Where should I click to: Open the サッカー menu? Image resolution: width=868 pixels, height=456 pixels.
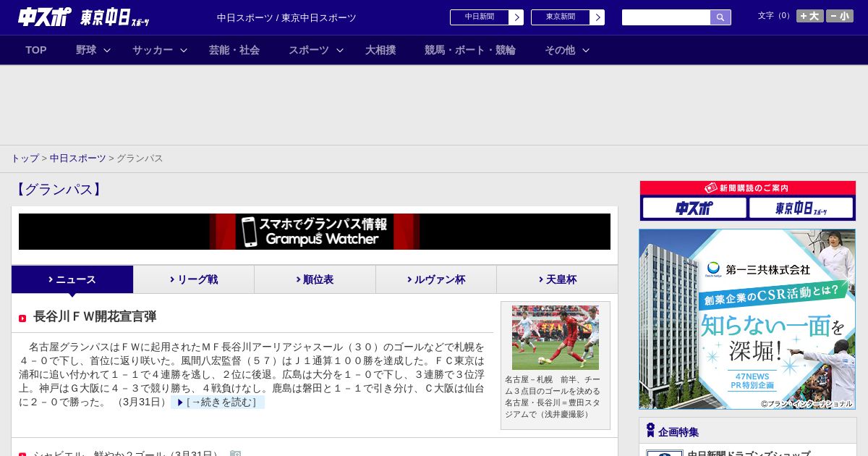click(153, 50)
